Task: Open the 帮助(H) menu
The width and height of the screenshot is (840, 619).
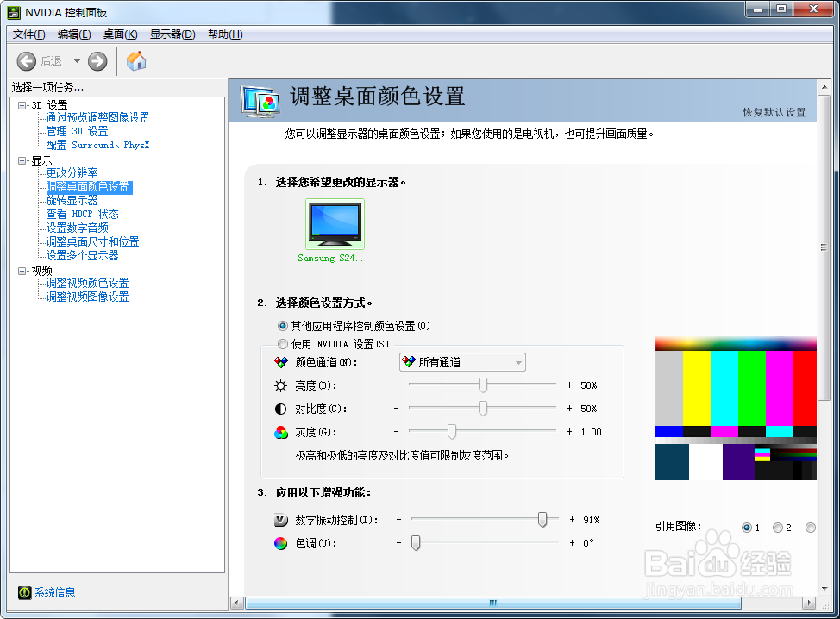Action: [225, 34]
